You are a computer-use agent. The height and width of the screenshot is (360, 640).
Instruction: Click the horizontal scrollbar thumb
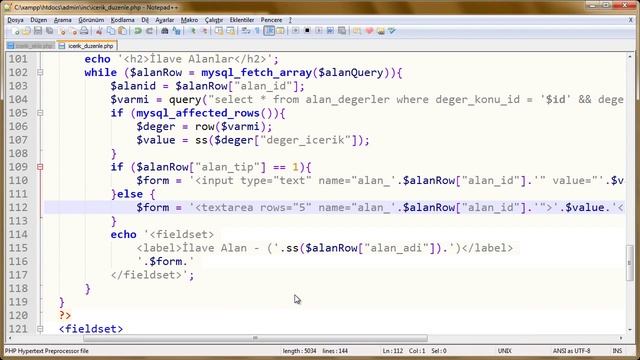pyautogui.click(x=256, y=338)
